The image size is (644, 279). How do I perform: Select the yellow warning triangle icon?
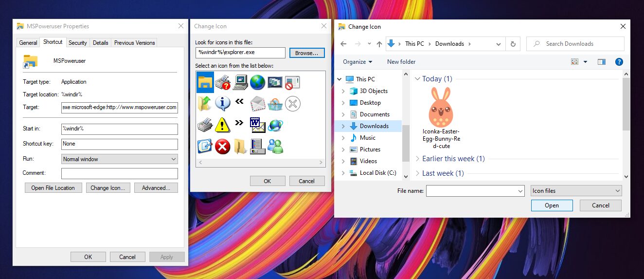[x=223, y=125]
